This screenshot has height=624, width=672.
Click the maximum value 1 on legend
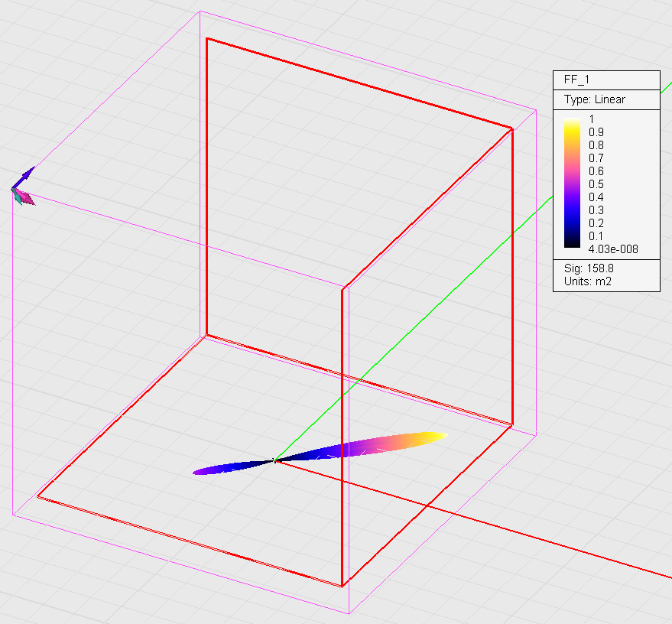(x=591, y=119)
